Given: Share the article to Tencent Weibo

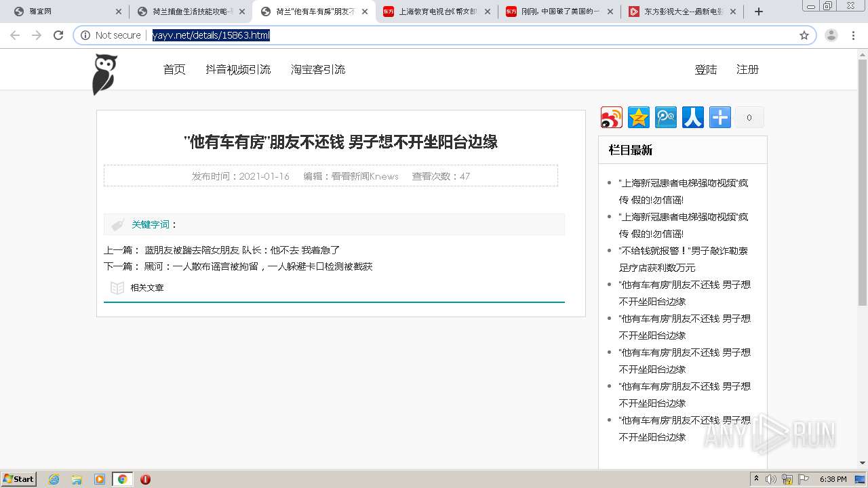Looking at the screenshot, I should point(666,117).
